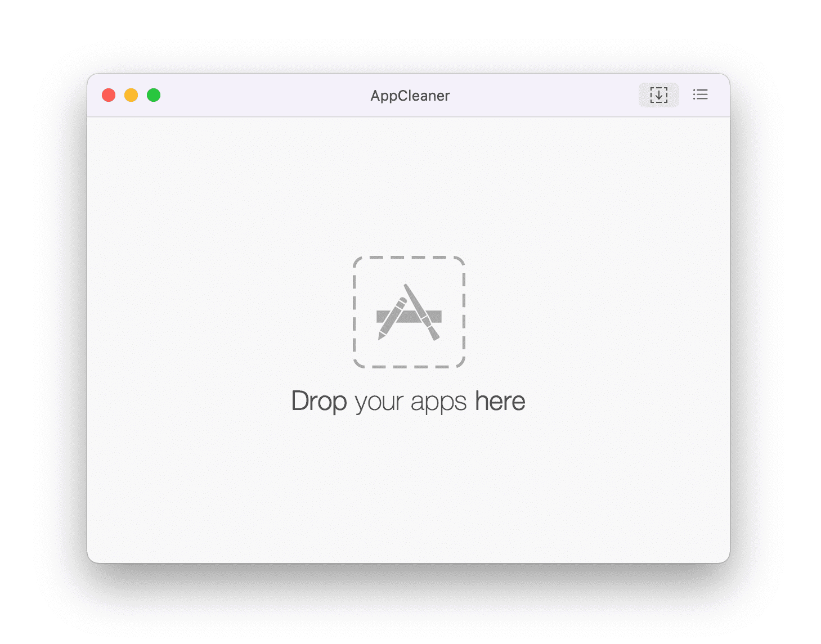The width and height of the screenshot is (821, 644).
Task: Close the AppCleaner window
Action: click(109, 95)
